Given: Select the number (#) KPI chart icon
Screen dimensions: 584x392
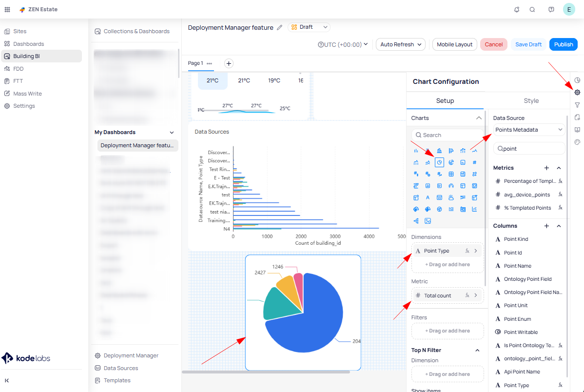Looking at the screenshot, I should pyautogui.click(x=474, y=162).
